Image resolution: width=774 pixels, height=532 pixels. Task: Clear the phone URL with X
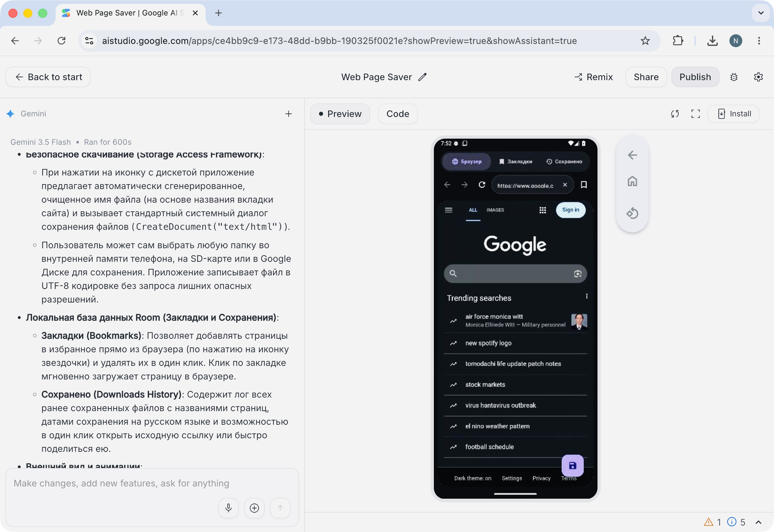pyautogui.click(x=565, y=185)
